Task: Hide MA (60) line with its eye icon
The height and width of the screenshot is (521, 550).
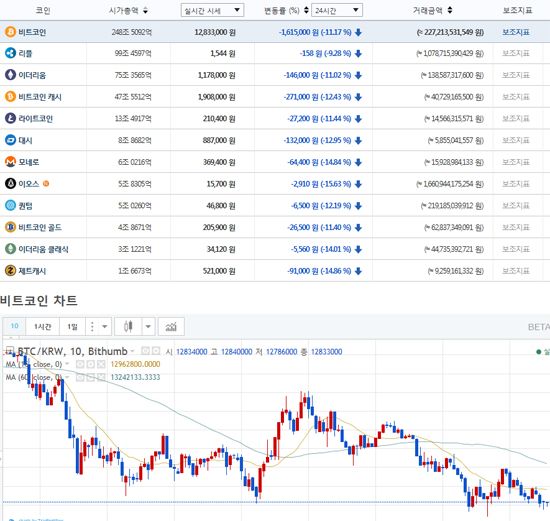Action: 80,377
